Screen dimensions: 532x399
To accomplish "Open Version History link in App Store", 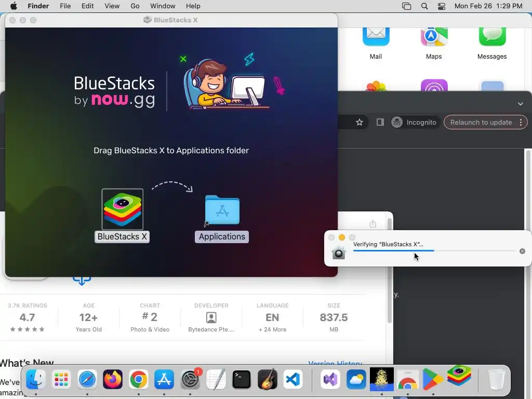I will coord(335,364).
